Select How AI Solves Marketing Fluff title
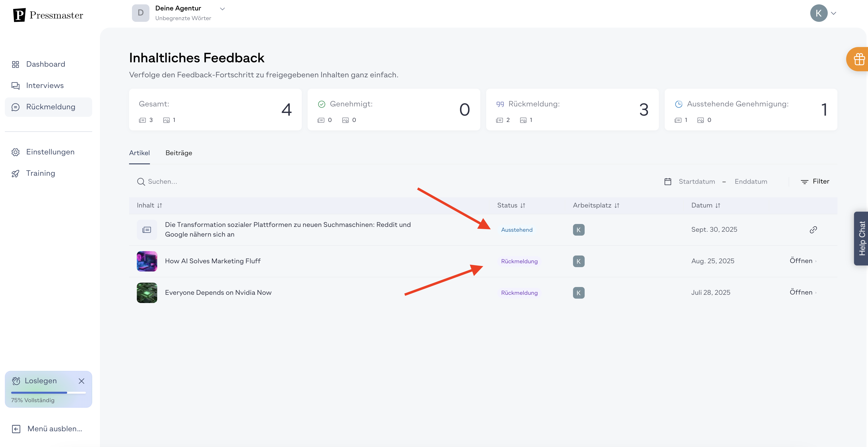 tap(213, 261)
